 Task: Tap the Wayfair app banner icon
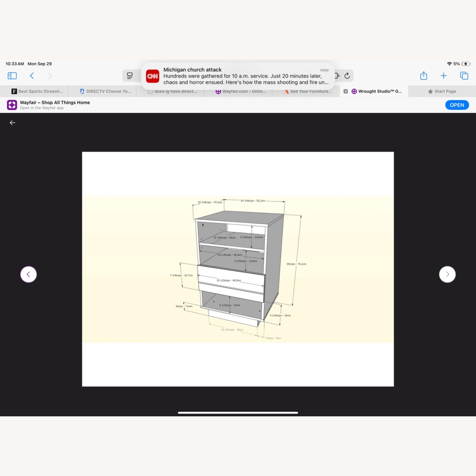tap(12, 105)
